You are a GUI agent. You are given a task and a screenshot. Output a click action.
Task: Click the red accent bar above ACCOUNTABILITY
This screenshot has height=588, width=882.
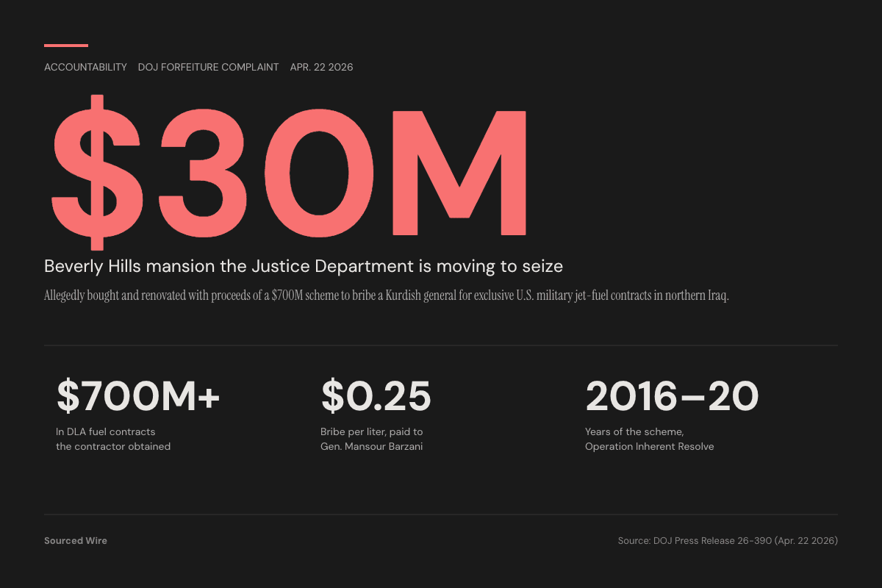[66, 44]
